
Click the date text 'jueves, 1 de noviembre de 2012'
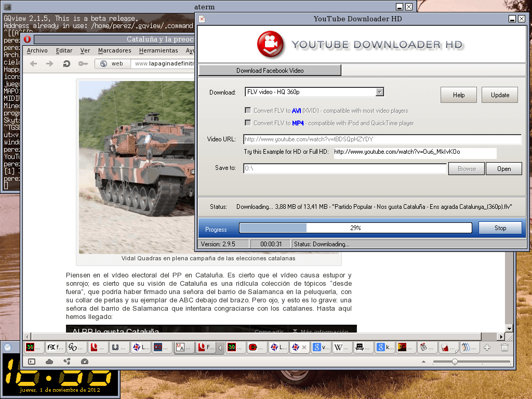[60, 390]
